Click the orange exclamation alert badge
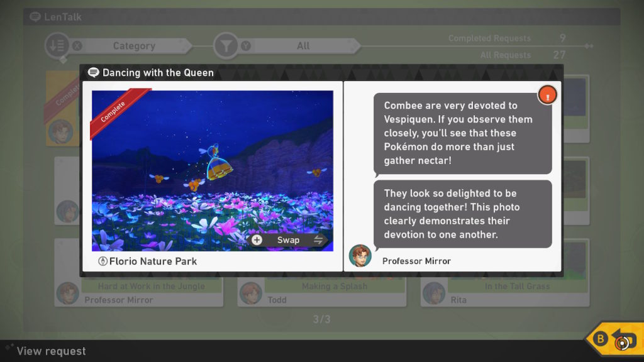 tap(548, 96)
